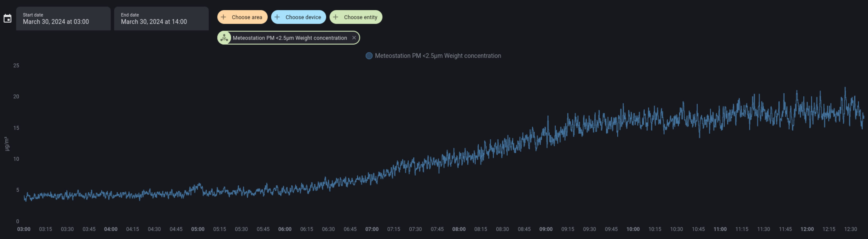Click the plus icon on Choose device
868x239 pixels.
click(x=277, y=17)
